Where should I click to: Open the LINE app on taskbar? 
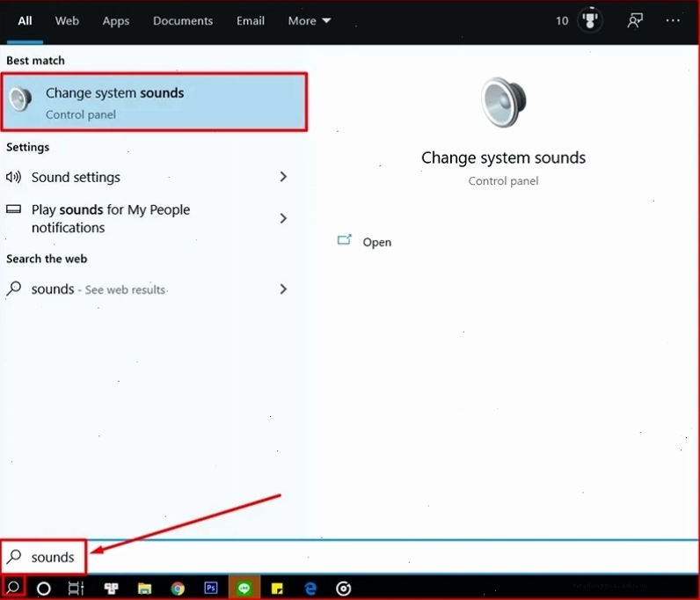pos(244,588)
